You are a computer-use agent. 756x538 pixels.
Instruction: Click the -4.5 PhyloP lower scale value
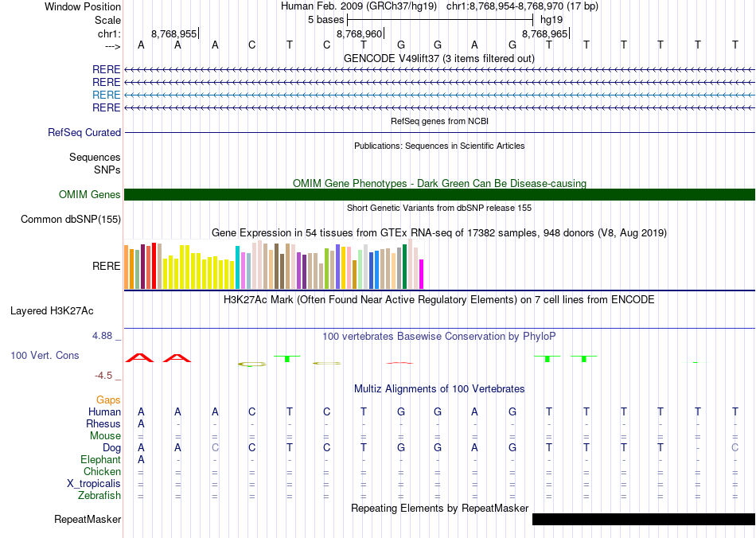coord(103,375)
